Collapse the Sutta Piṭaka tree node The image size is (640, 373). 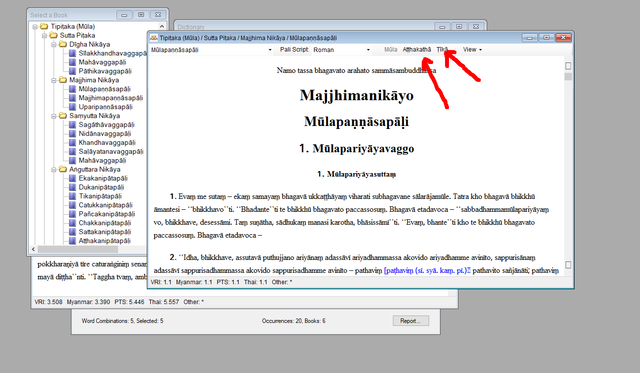point(44,36)
